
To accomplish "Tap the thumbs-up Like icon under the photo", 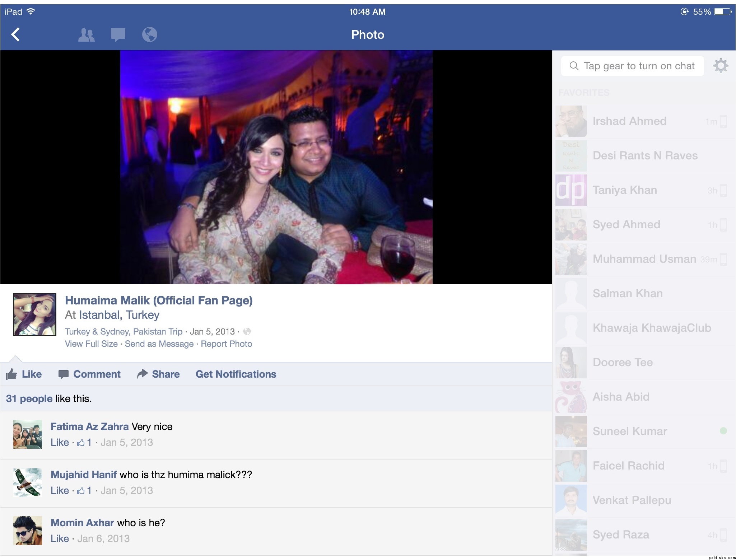I will point(12,374).
